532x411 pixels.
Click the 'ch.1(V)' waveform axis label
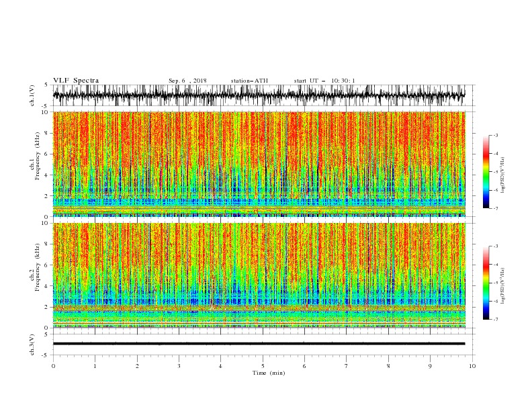[x=32, y=95]
